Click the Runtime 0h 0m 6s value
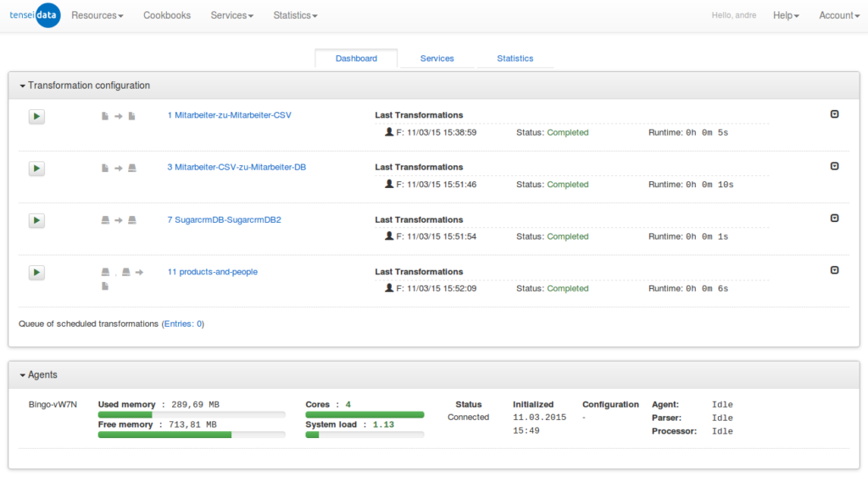The image size is (868, 504). 707,288
